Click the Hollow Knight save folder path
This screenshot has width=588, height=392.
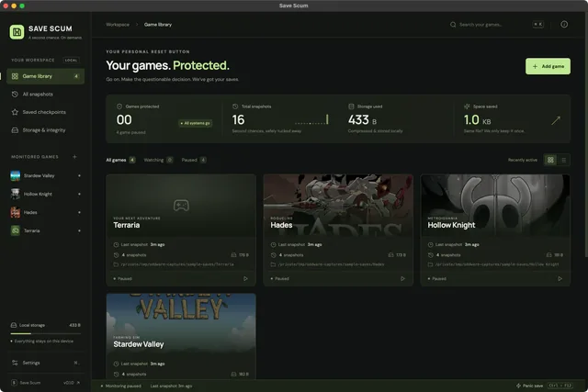497,264
